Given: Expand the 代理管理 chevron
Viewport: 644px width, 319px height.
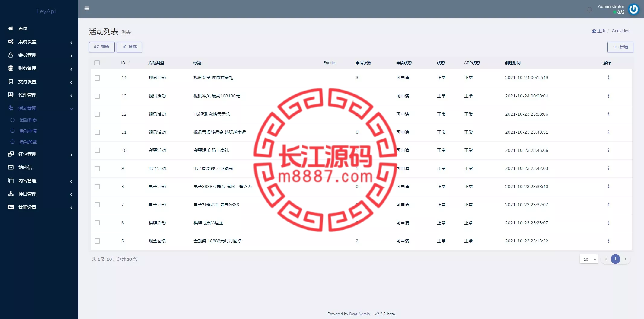Looking at the screenshot, I should [71, 96].
